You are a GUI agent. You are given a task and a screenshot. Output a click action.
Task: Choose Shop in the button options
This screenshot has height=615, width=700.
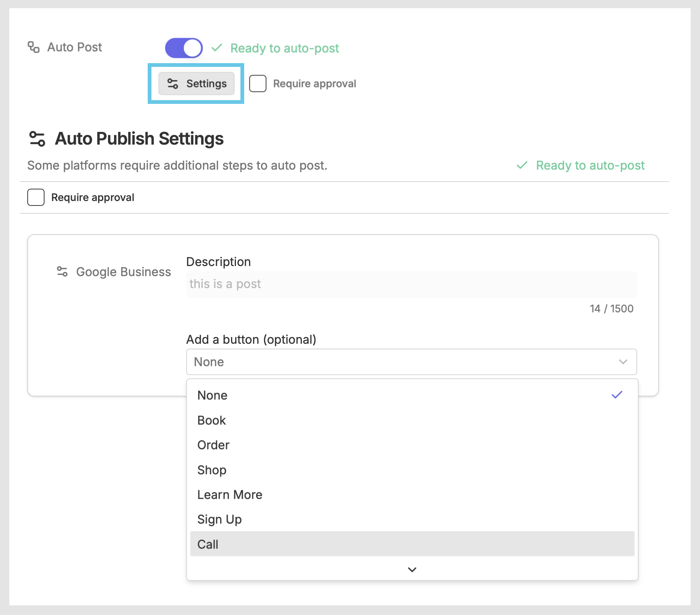click(x=212, y=470)
